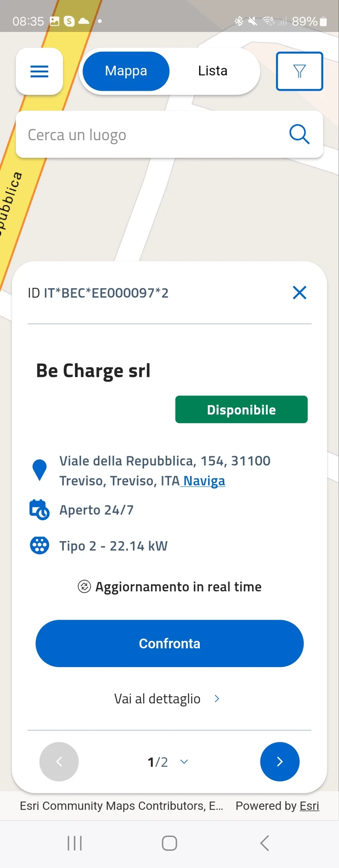339x868 pixels.
Task: Go to previous charging point
Action: coord(59,762)
